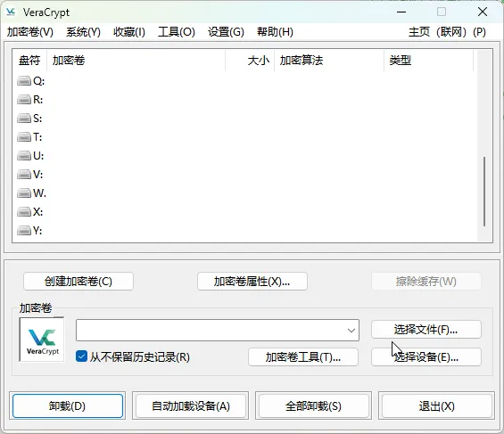
Task: Click the 加密卷属性(X)... button
Action: pos(252,282)
